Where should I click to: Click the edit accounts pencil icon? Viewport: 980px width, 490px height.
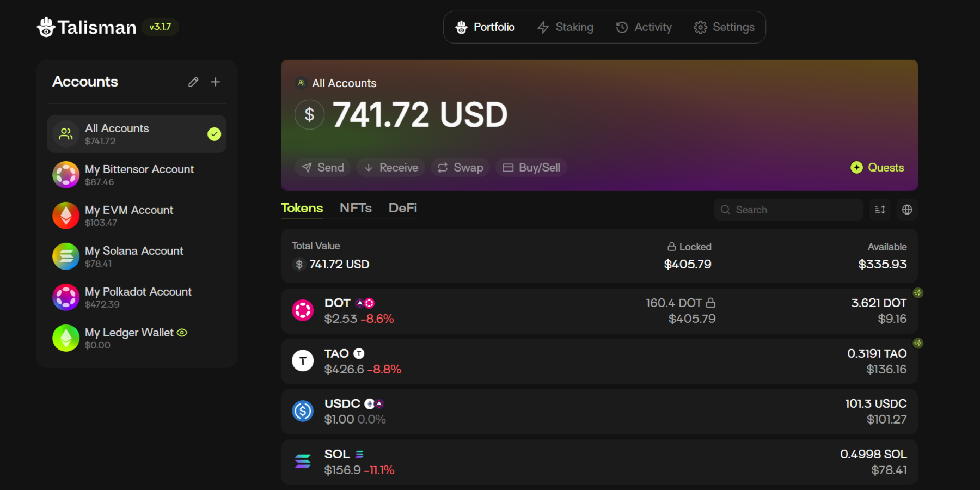tap(193, 82)
